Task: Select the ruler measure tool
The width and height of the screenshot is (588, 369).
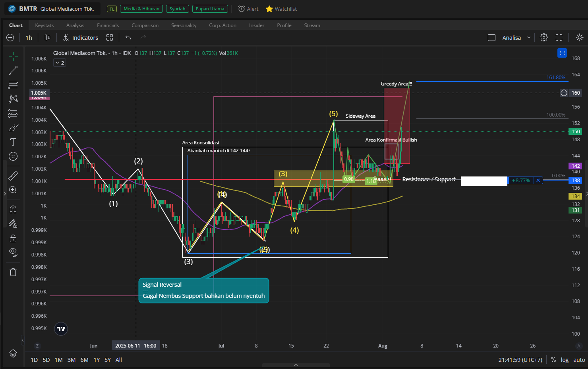Action: click(x=13, y=175)
